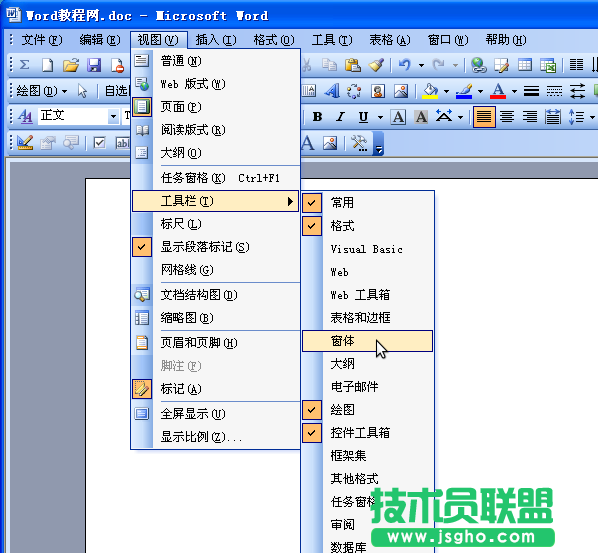
Task: Open the 插入 menu
Action: [216, 40]
